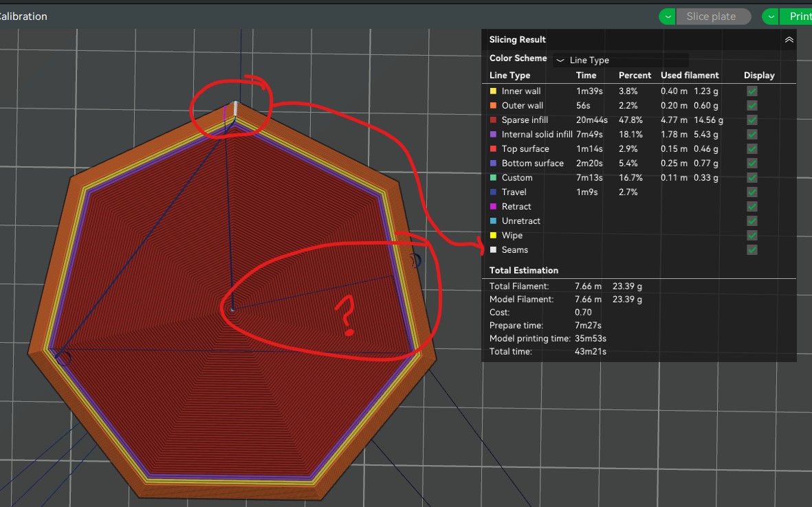The width and height of the screenshot is (812, 507).
Task: Click the Sparse infill dark red swatch
Action: [x=493, y=120]
